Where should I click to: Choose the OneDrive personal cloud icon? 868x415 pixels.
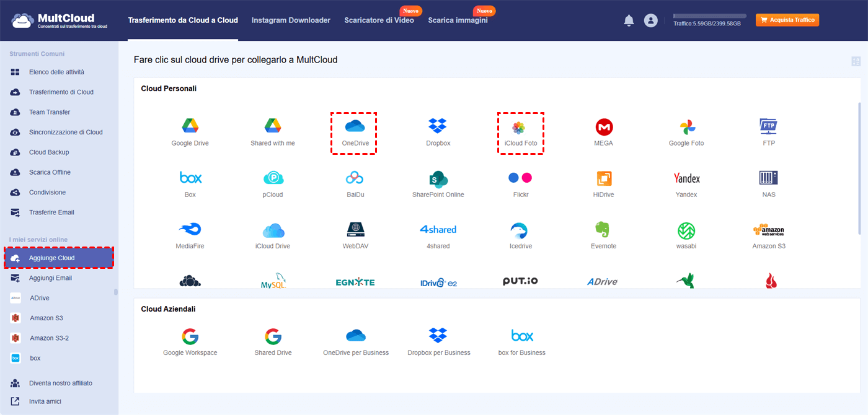(355, 126)
